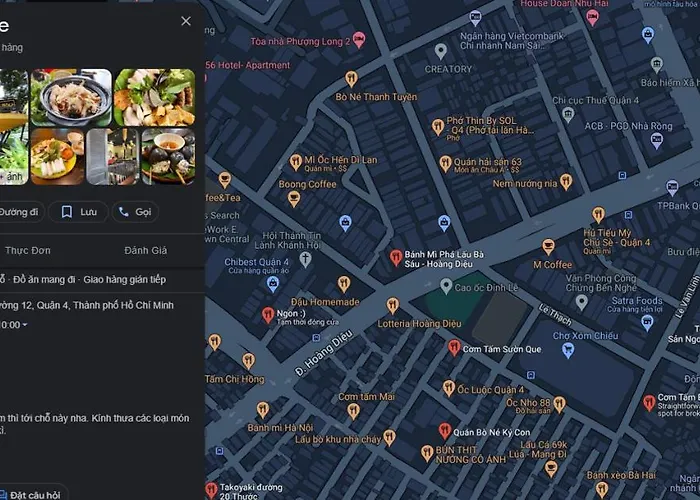Click the Satra Foods convenience store pin

click(x=647, y=322)
